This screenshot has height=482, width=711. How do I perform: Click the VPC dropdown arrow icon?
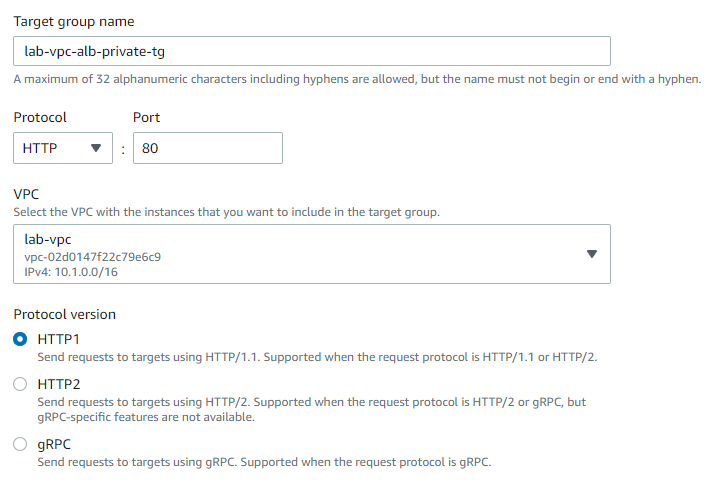(591, 254)
